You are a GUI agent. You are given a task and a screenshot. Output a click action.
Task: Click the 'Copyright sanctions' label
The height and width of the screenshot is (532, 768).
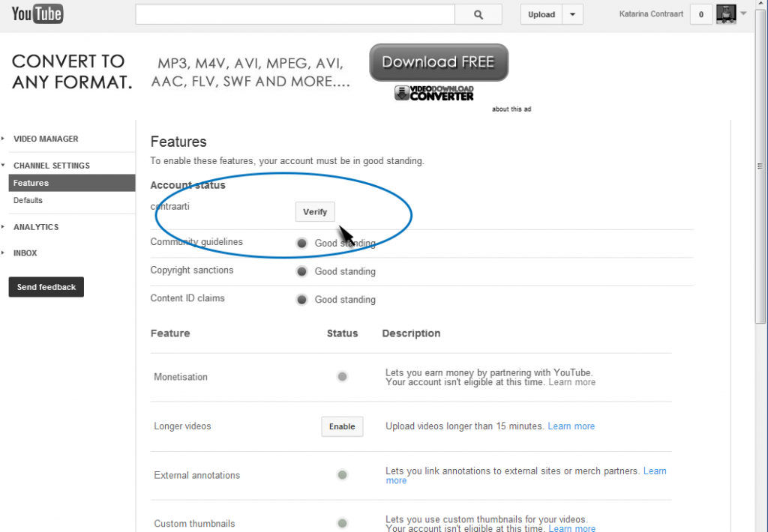[x=192, y=270]
